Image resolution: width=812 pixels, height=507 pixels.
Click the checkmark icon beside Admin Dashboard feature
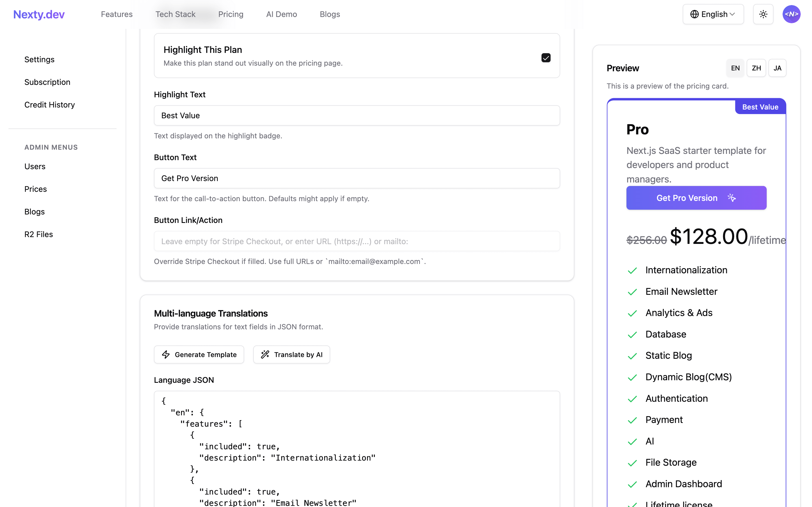pos(633,485)
